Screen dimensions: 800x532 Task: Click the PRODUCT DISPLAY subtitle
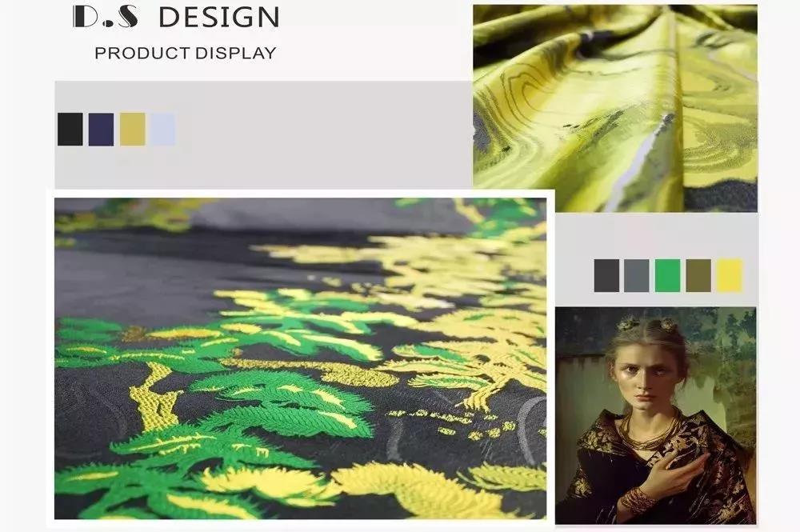coord(186,53)
